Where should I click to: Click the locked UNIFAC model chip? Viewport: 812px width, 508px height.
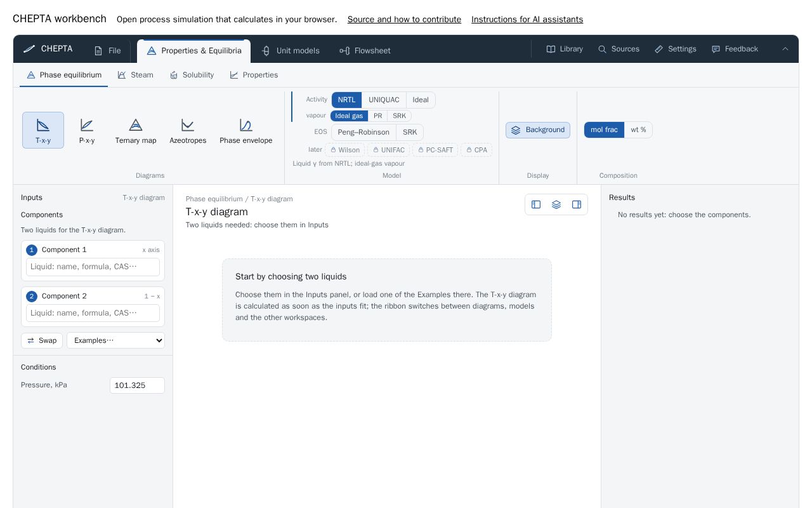coord(388,150)
